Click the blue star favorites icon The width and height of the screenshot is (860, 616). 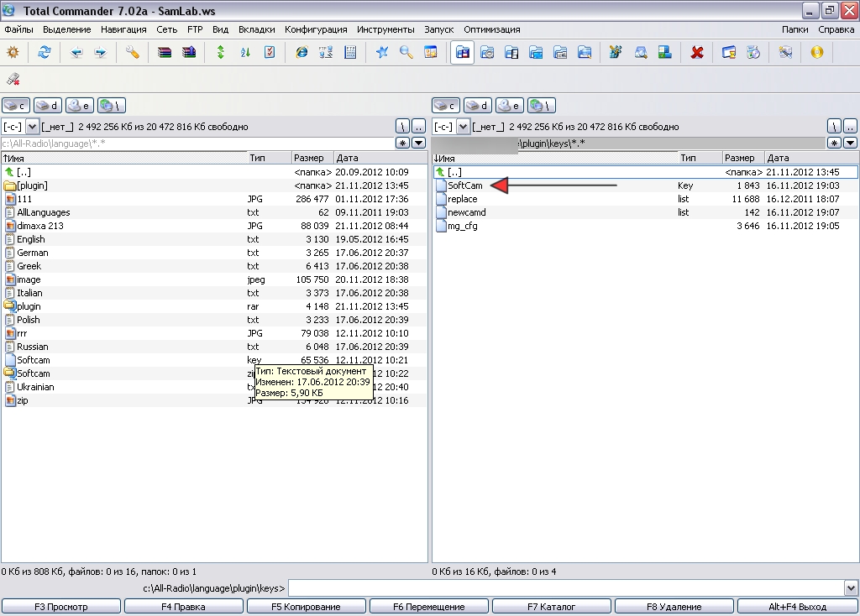pos(382,53)
